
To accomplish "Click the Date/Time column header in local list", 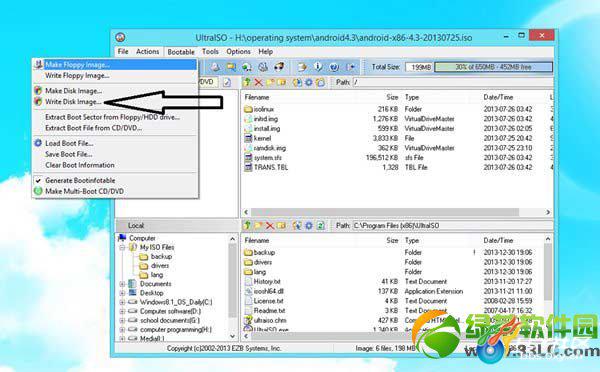I will point(498,240).
